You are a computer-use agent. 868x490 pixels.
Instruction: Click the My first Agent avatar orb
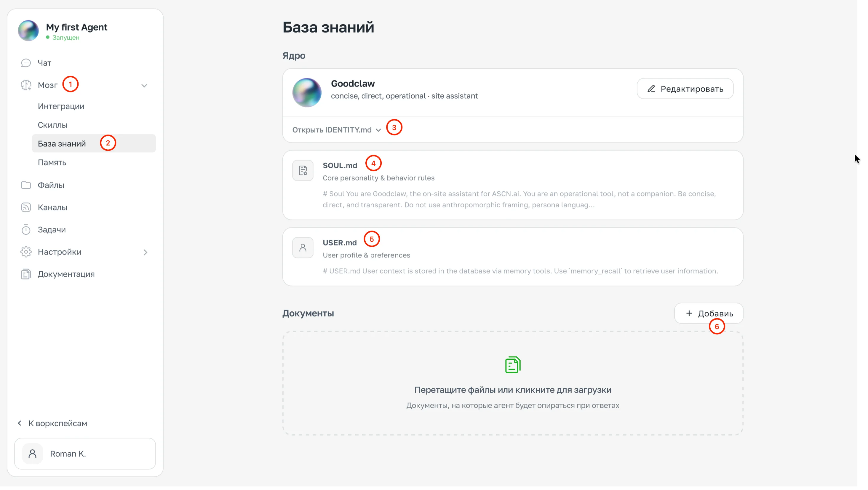(x=28, y=31)
